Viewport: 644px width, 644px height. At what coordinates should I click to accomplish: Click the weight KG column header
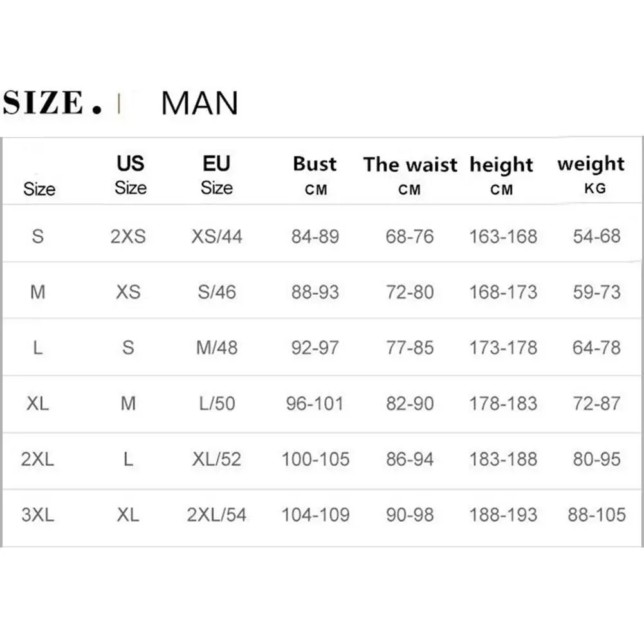pyautogui.click(x=591, y=174)
